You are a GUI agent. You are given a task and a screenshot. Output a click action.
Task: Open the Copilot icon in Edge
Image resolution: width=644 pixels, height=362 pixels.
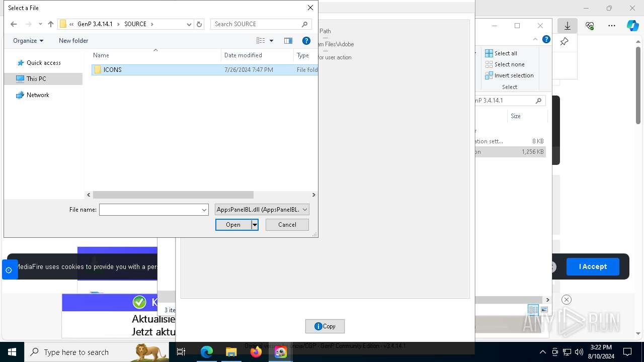pos(633,26)
